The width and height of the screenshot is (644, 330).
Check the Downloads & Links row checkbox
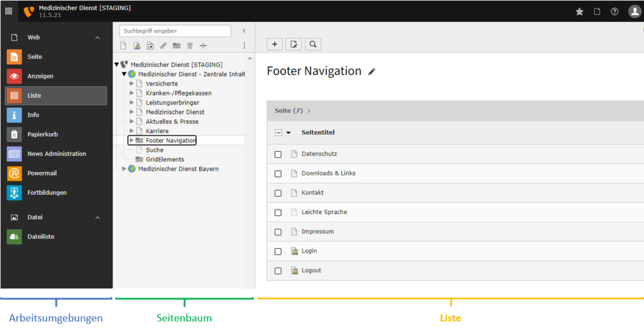[278, 174]
